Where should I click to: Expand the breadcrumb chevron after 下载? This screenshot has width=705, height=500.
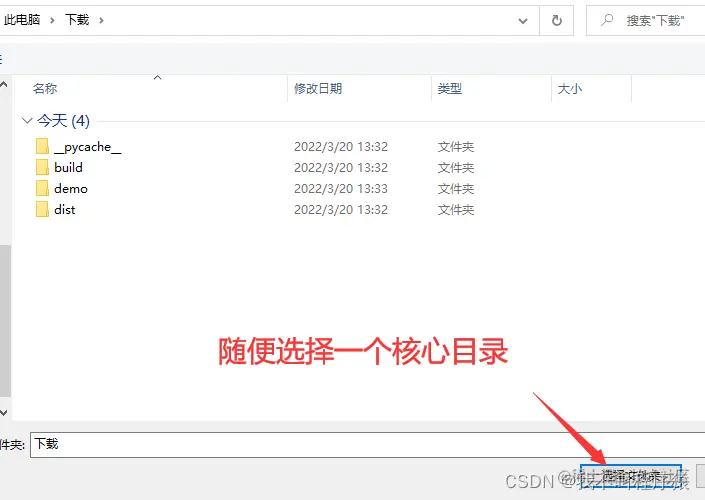point(101,20)
